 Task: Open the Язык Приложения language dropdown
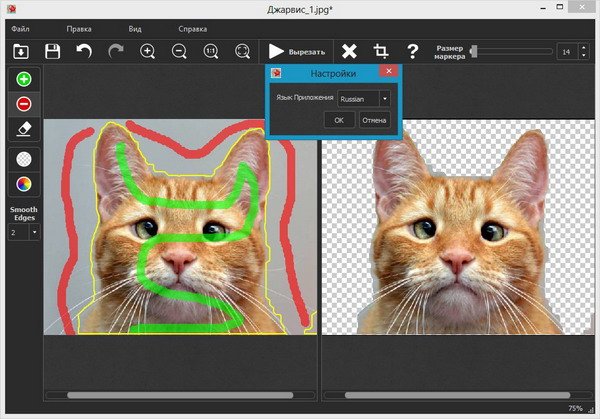(x=364, y=99)
